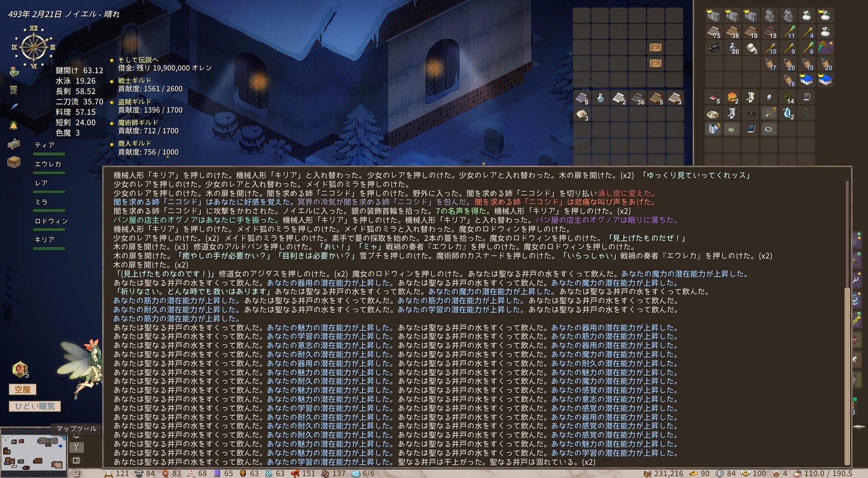
Task: Open the treasure chest icon in left sidebar
Action: point(14,162)
